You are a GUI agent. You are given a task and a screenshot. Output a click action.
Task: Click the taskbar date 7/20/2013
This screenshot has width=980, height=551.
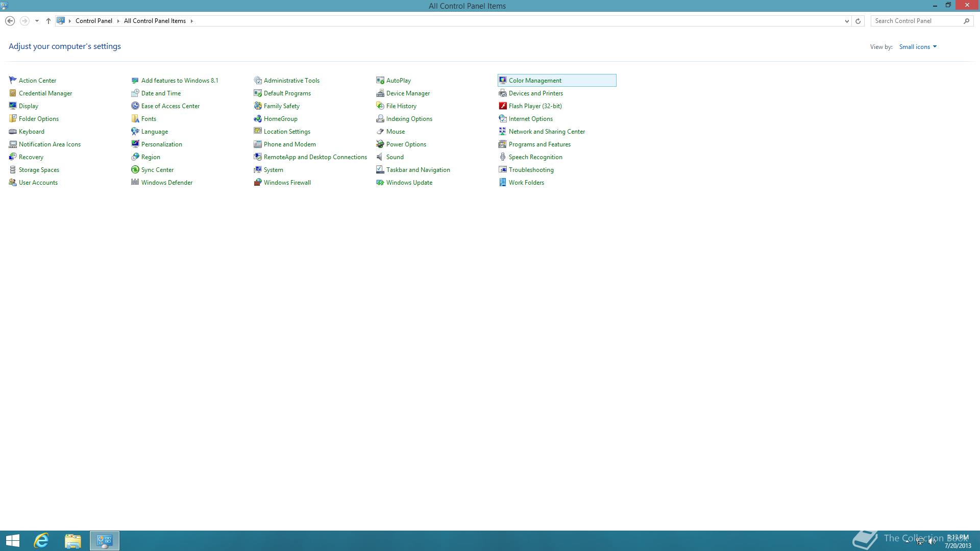click(x=958, y=545)
